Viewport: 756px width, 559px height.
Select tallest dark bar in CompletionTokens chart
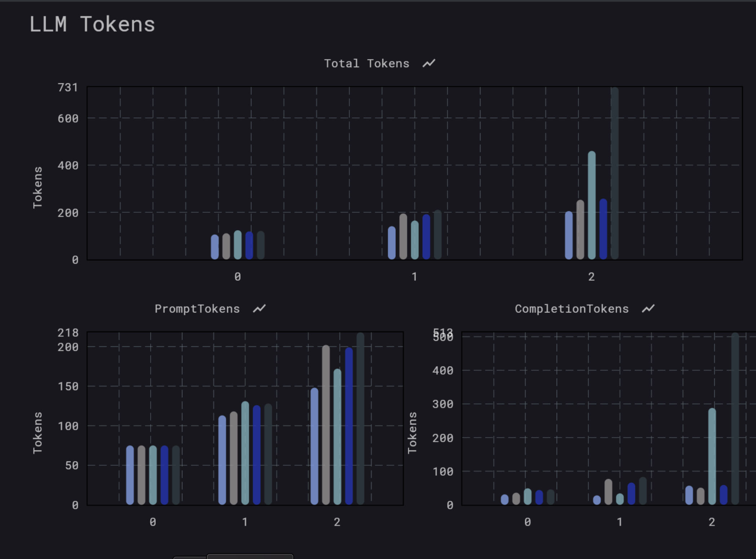pos(735,418)
